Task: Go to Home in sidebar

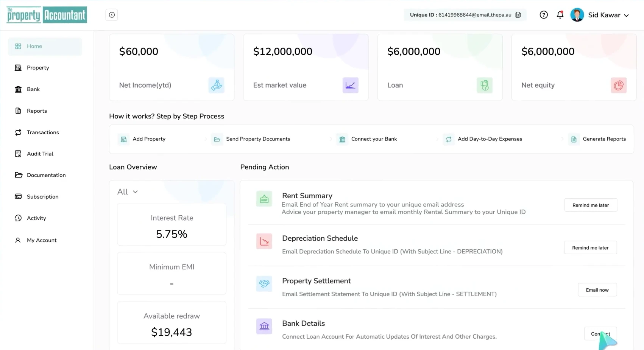Action: [x=45, y=46]
